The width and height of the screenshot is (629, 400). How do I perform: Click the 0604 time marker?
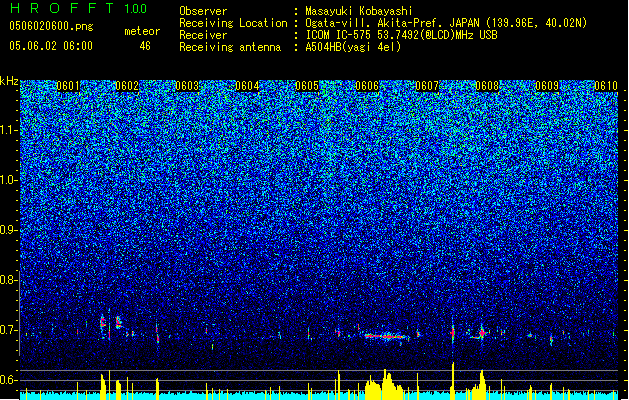(247, 86)
